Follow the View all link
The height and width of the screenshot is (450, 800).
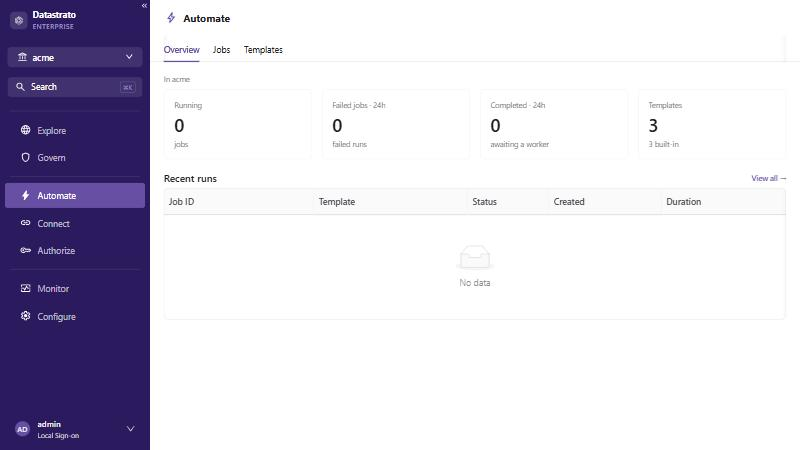(768, 178)
